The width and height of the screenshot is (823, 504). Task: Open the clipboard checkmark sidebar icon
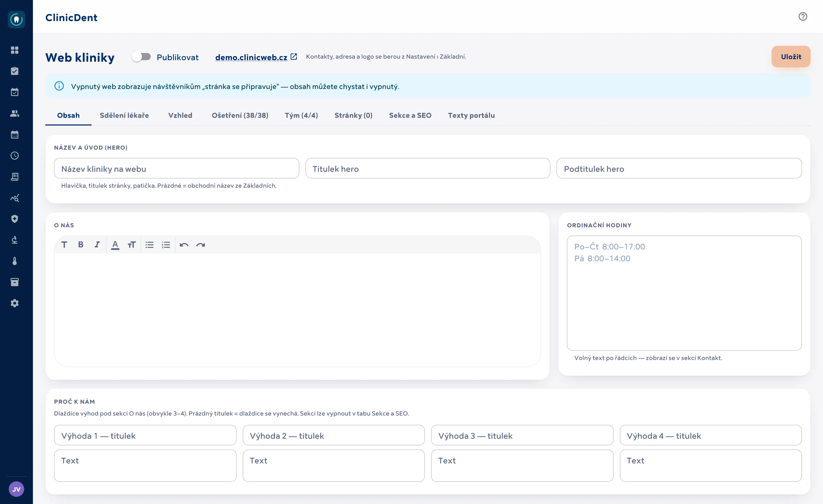pos(15,71)
